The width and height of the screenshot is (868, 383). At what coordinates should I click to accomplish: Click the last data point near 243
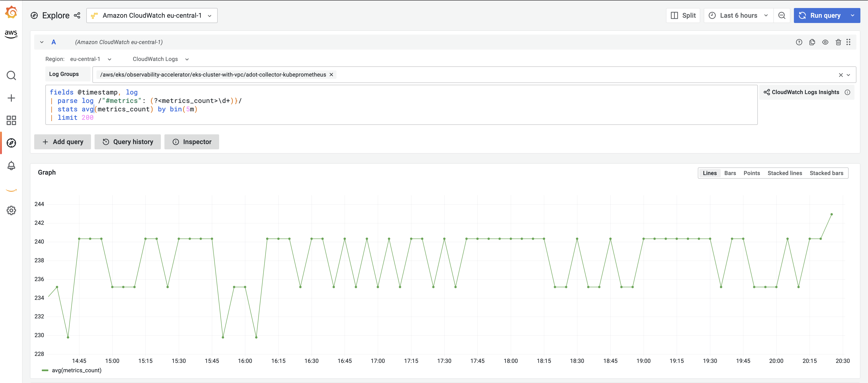[832, 214]
